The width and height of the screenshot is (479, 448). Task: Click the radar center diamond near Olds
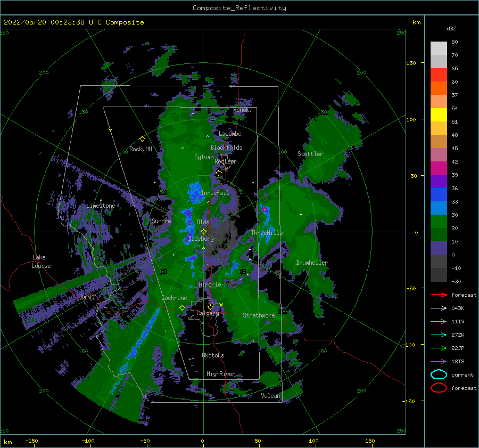203,232
